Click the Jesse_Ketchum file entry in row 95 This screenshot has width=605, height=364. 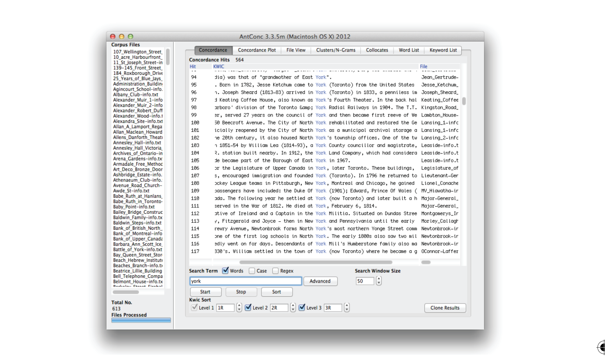(440, 85)
